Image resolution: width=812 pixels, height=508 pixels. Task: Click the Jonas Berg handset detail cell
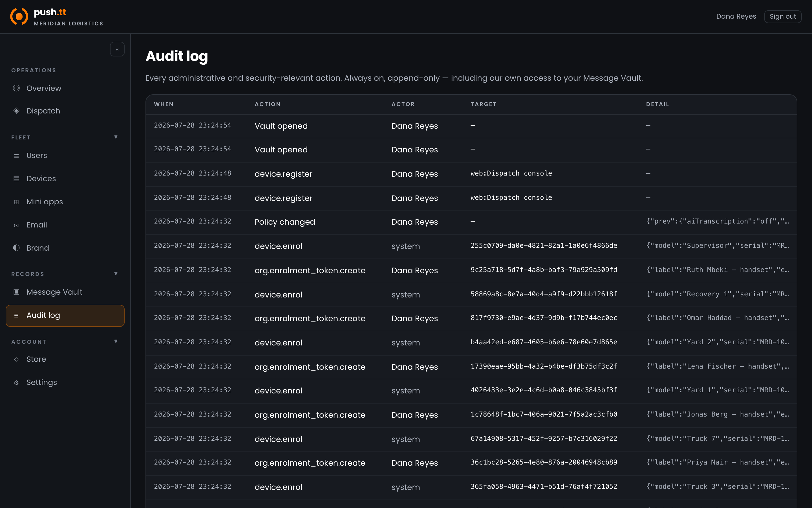tap(717, 414)
